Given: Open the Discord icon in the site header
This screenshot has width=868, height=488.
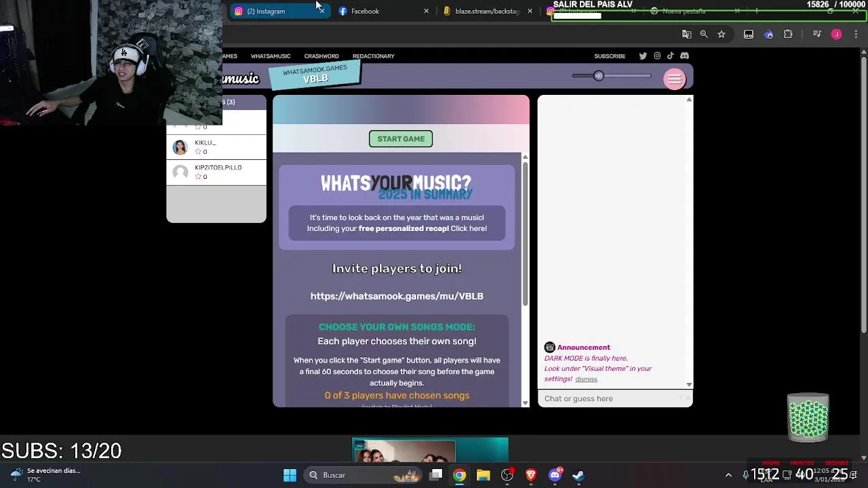Looking at the screenshot, I should [684, 56].
